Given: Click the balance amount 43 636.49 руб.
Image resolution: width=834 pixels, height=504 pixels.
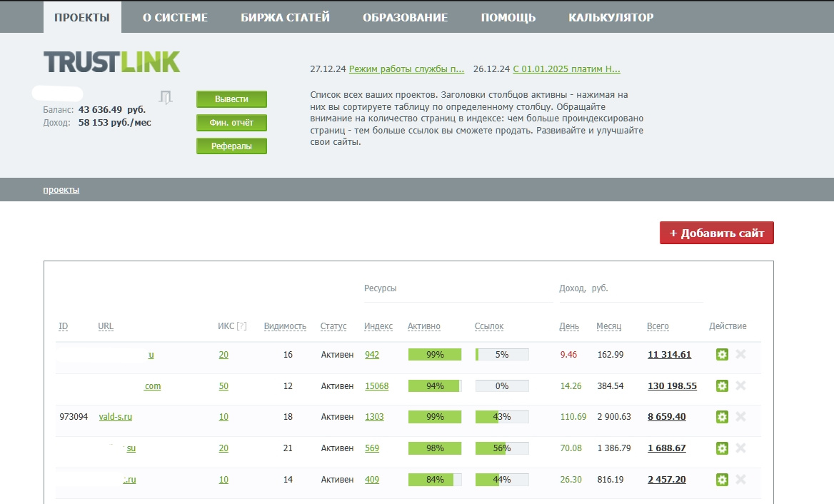Looking at the screenshot, I should click(x=111, y=109).
